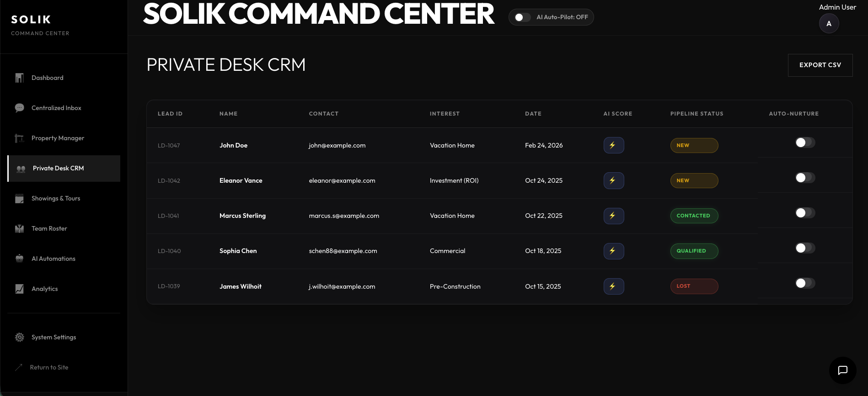The height and width of the screenshot is (396, 868).
Task: Open Property Manager menu item
Action: coord(64,138)
